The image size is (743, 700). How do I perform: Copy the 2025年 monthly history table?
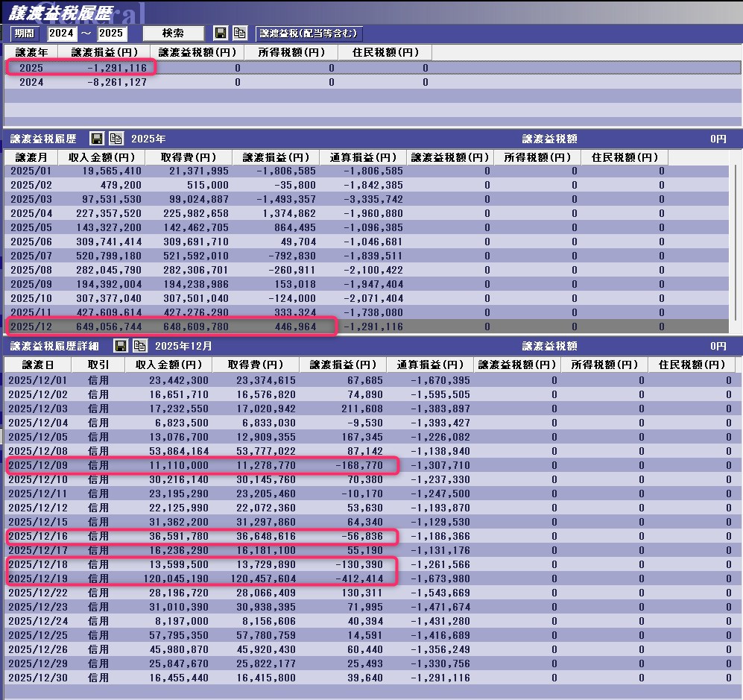[116, 139]
